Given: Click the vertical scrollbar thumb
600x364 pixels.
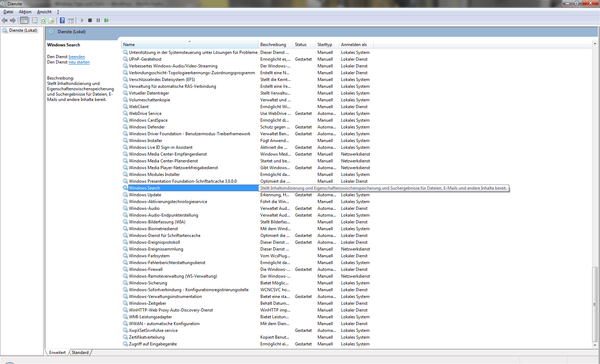Looking at the screenshot, I should click(595, 304).
